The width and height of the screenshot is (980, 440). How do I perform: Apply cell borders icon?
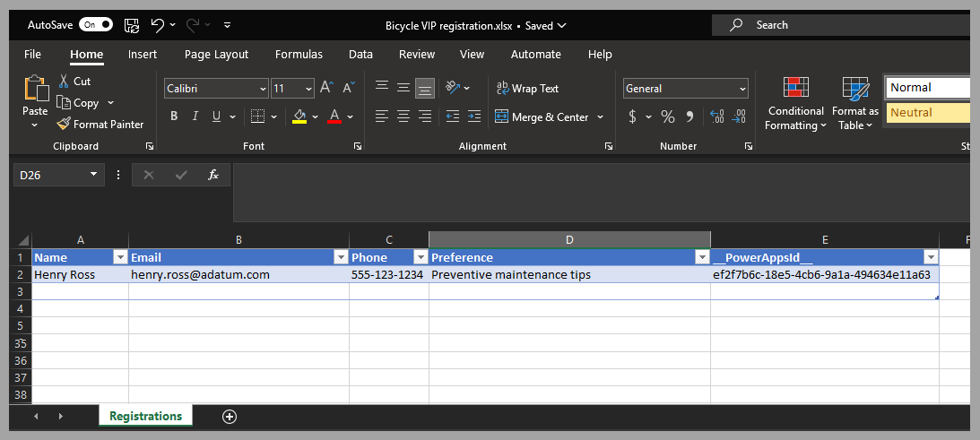256,116
